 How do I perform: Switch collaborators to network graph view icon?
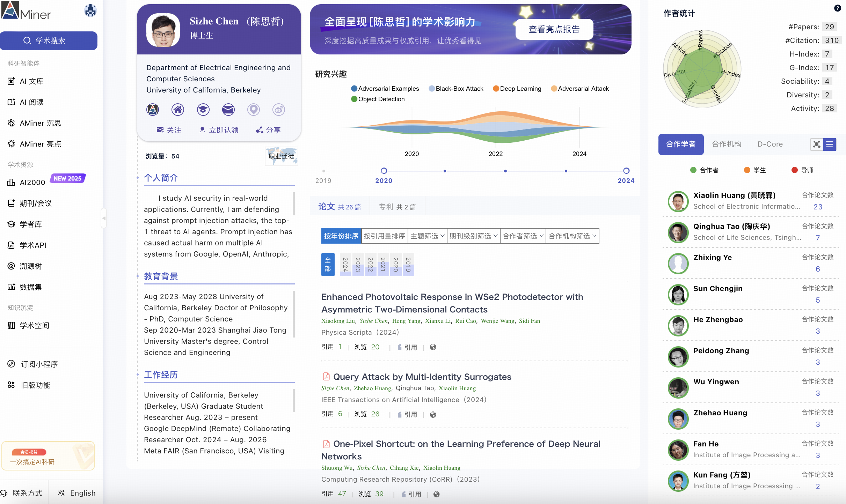pyautogui.click(x=817, y=144)
